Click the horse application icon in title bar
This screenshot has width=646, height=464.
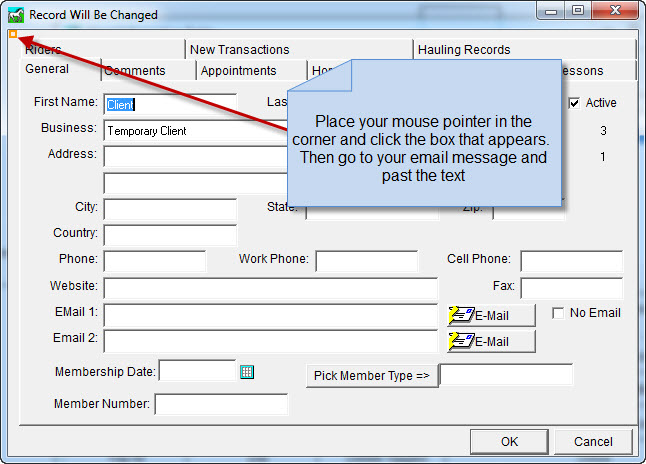tap(16, 15)
